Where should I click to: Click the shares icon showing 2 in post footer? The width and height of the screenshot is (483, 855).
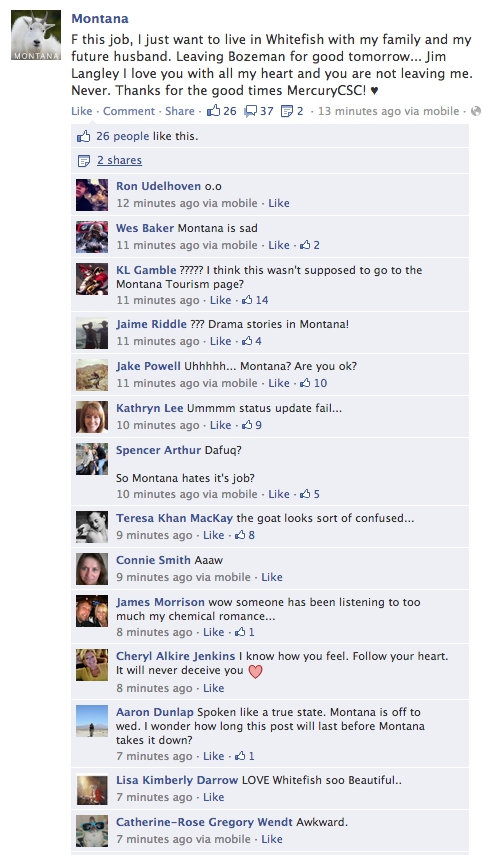click(287, 111)
